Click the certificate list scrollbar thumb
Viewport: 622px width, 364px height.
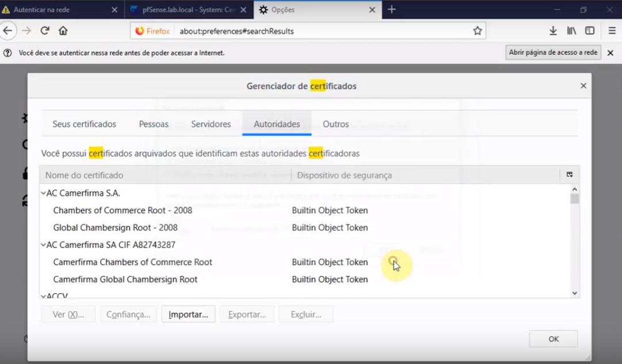click(574, 198)
